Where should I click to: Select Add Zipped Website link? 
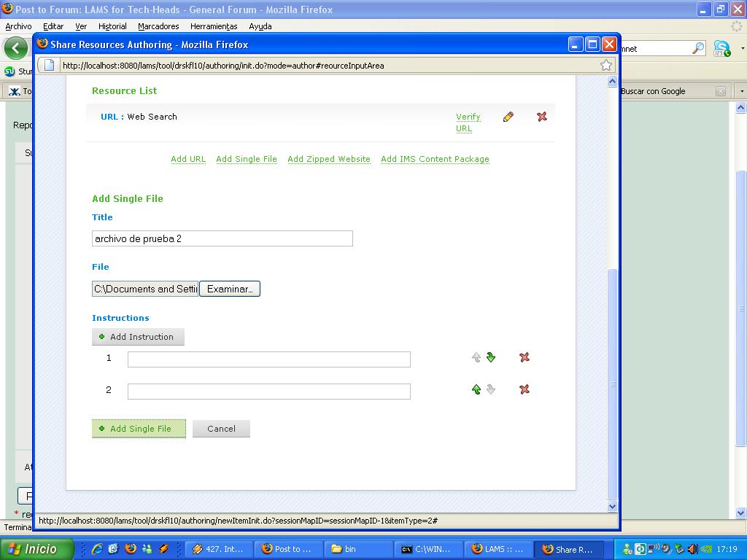328,159
